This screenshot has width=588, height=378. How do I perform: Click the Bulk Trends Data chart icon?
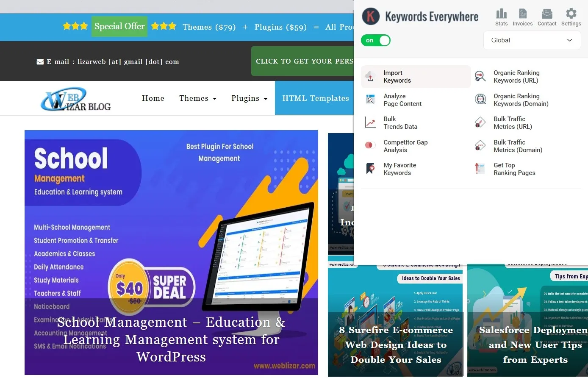coord(370,123)
